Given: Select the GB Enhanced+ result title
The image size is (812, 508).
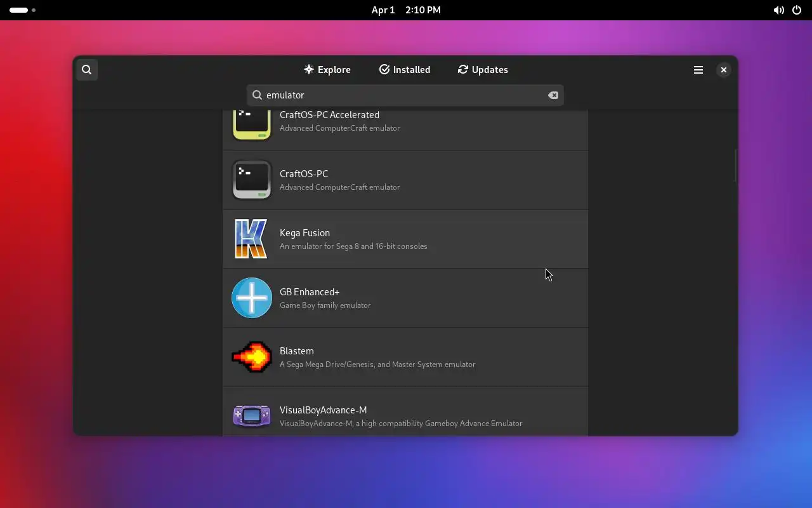Looking at the screenshot, I should 310,292.
